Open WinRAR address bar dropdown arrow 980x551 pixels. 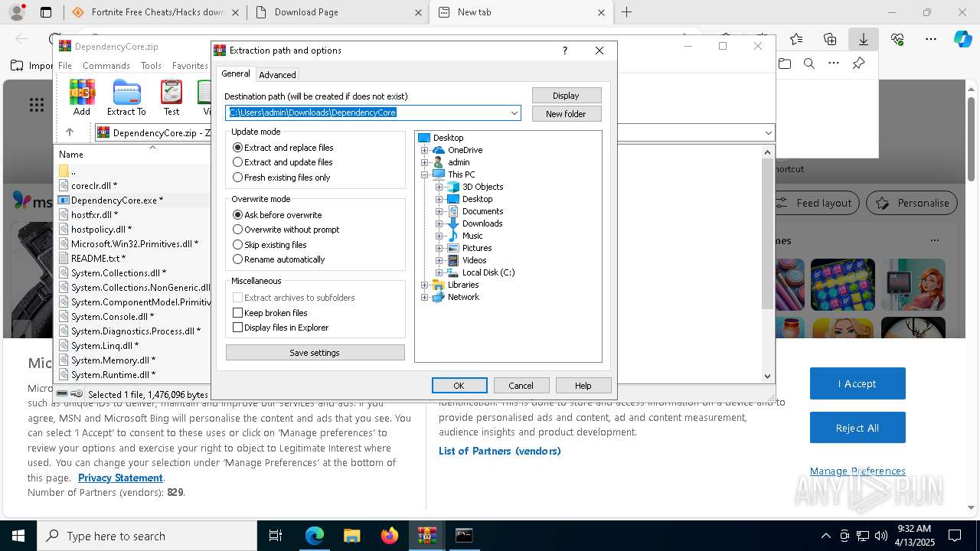(x=768, y=133)
